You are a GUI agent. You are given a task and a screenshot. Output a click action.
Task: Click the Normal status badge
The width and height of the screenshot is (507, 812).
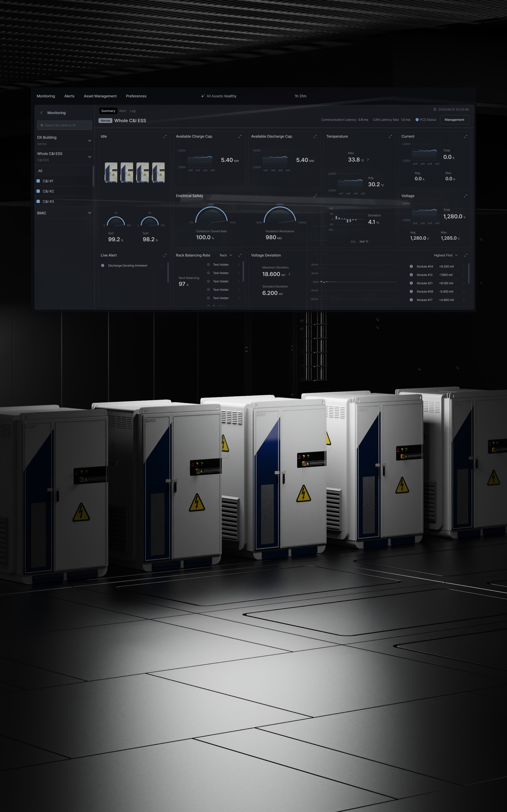[105, 121]
